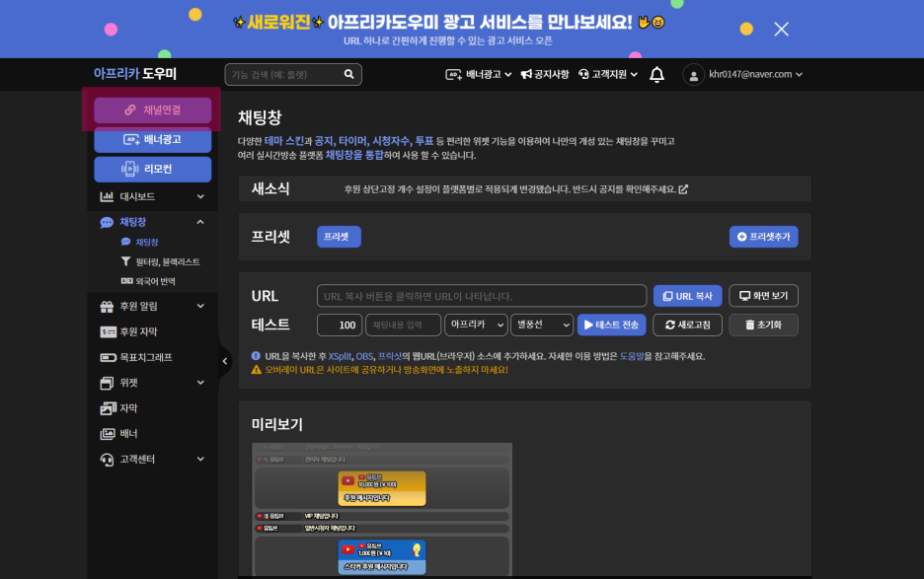
Task: Click the URL text field
Action: [x=482, y=296]
